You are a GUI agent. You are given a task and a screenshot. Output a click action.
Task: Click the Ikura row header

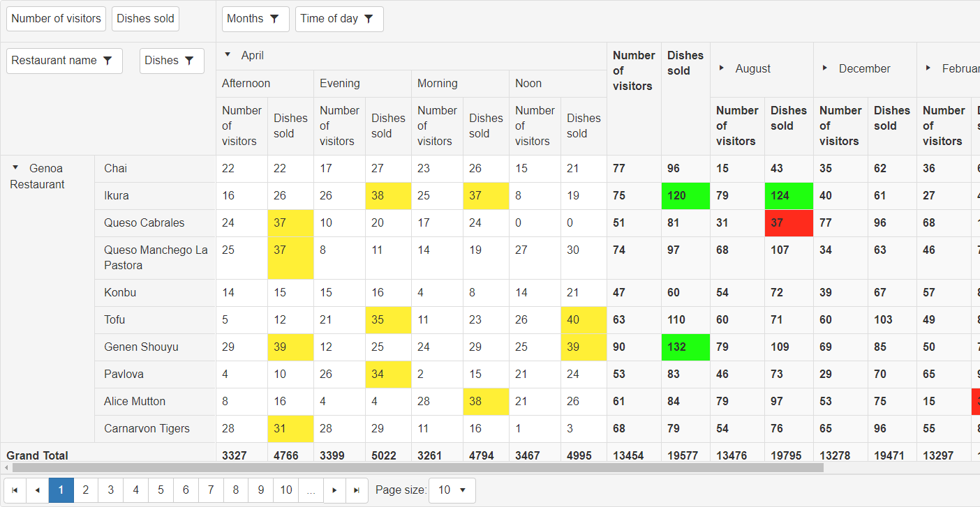point(156,196)
